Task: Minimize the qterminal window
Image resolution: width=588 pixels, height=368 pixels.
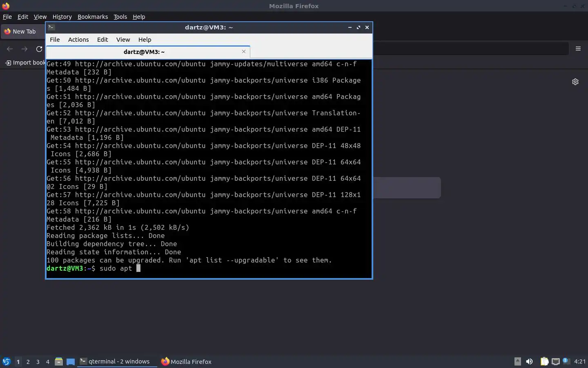Action: pos(350,27)
